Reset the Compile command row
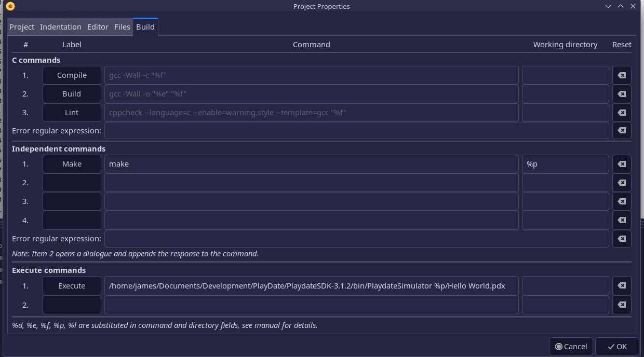This screenshot has width=644, height=357. click(x=622, y=75)
